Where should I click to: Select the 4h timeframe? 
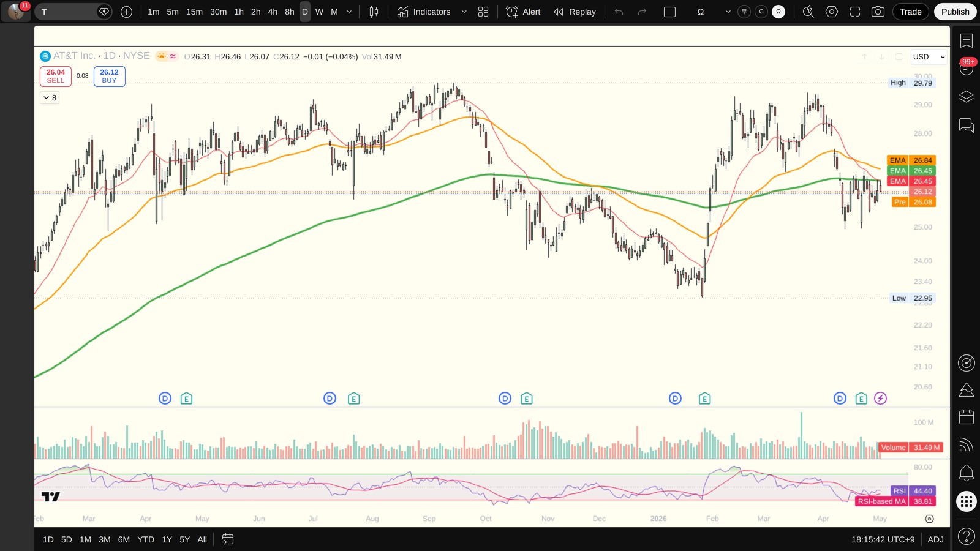point(273,12)
